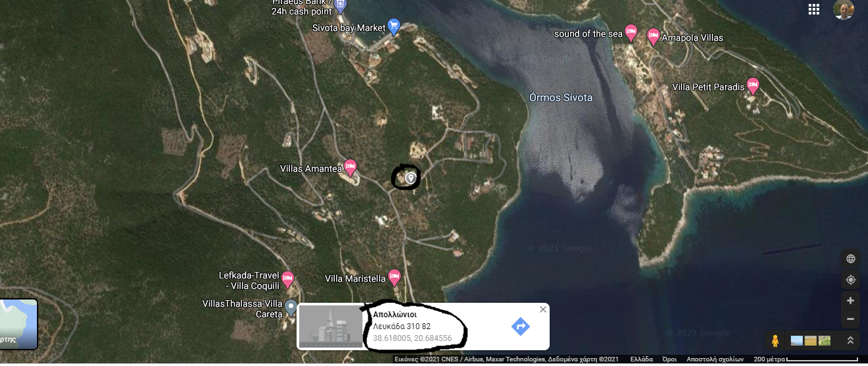Open the Google apps grid
The image size is (868, 366).
click(814, 9)
